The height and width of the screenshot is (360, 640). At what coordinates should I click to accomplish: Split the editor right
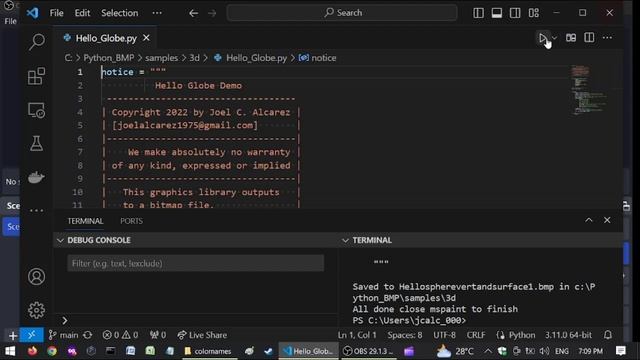(589, 38)
